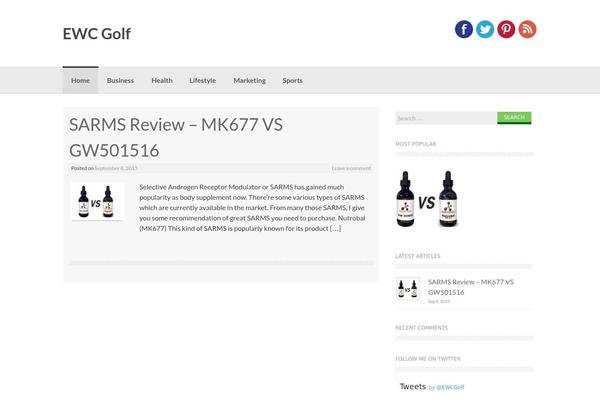Click the FOLLOW ME ON TWITTER heading
Screen dimensions: 600x400
pos(428,359)
